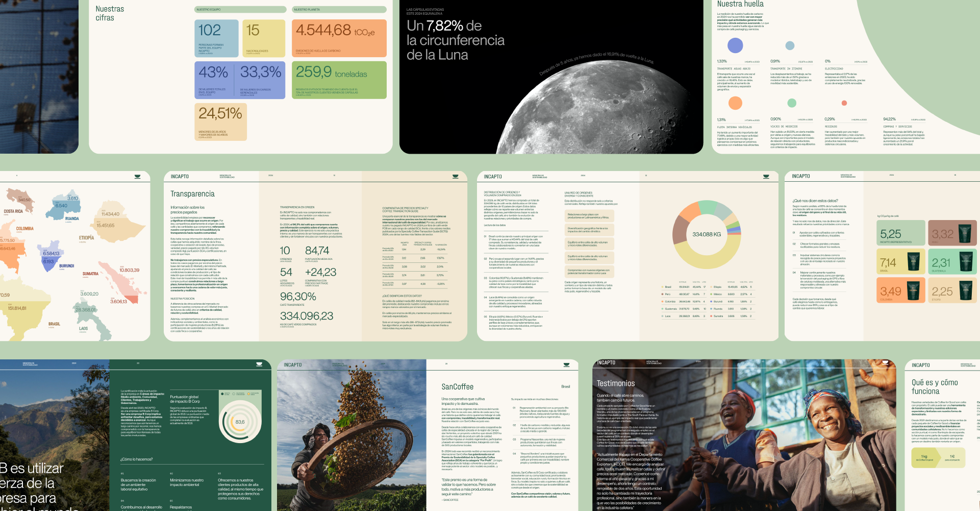The image size is (980, 511).
Task: Select the yellow '7,14' coffee card
Action: (x=900, y=261)
